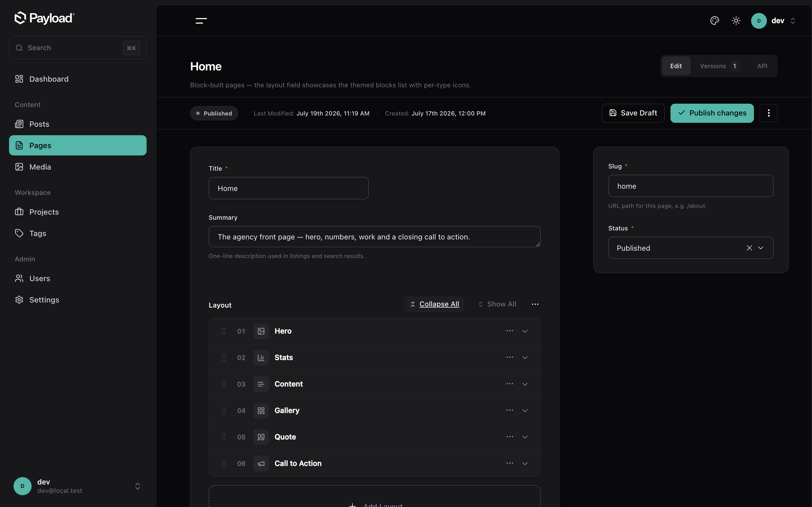Expand the Content block row

pos(525,384)
